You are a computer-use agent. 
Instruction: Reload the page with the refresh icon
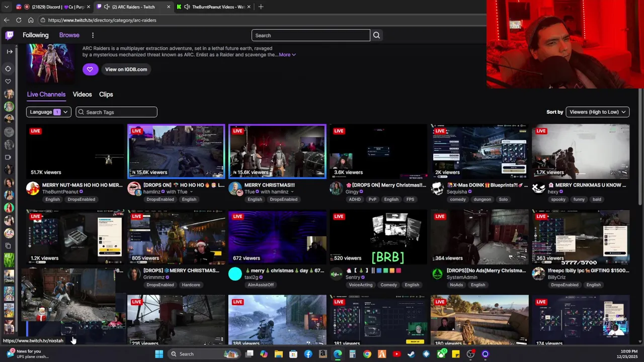(19, 20)
